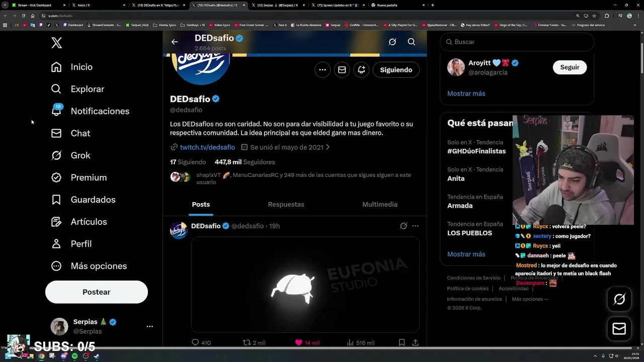Click the X logo in the sidebar
Image resolution: width=644 pixels, height=362 pixels.
[56, 43]
